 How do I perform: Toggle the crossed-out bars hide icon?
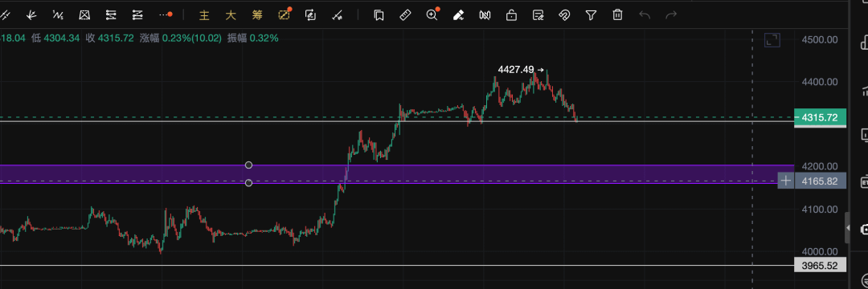click(x=485, y=15)
